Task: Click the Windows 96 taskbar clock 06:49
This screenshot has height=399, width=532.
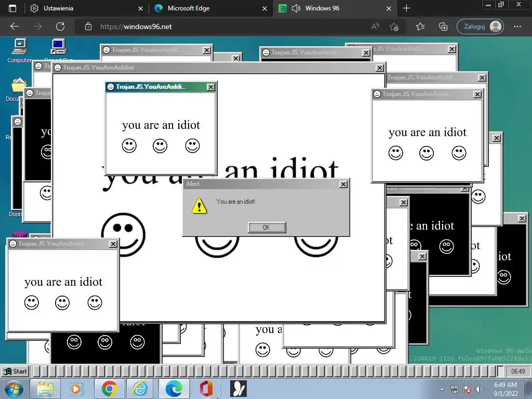Action: tap(518, 371)
